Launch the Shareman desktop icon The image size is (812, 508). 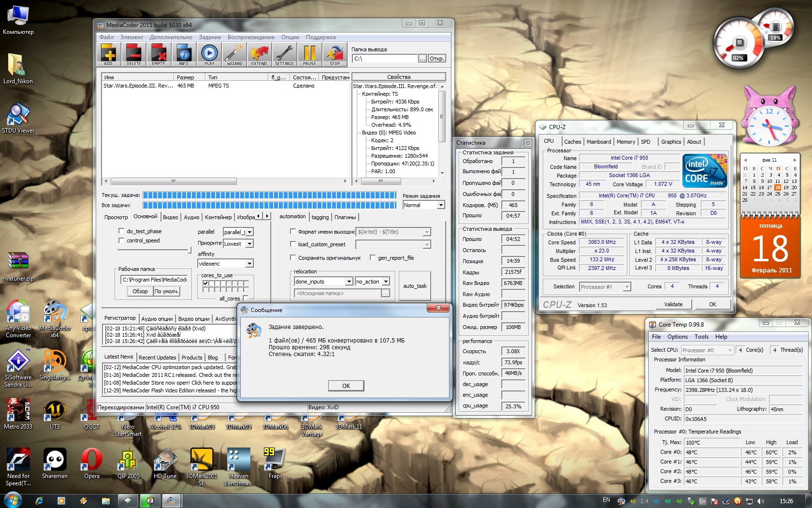pos(55,463)
